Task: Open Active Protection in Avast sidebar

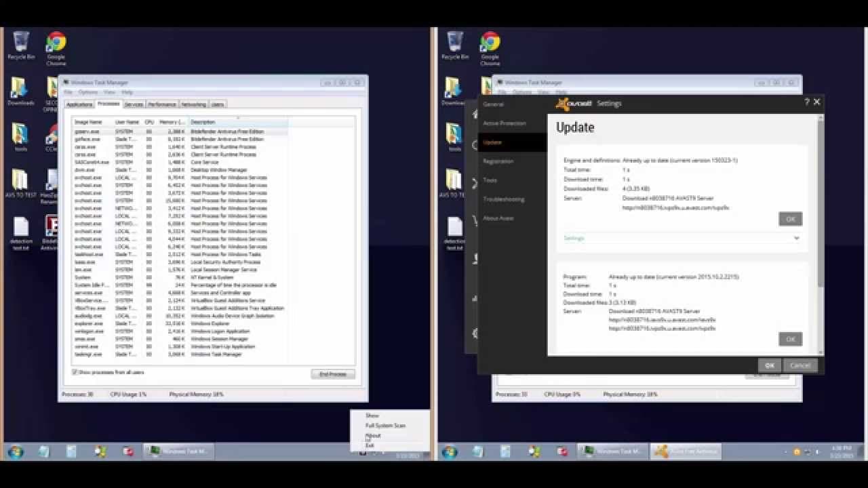Action: coord(505,123)
